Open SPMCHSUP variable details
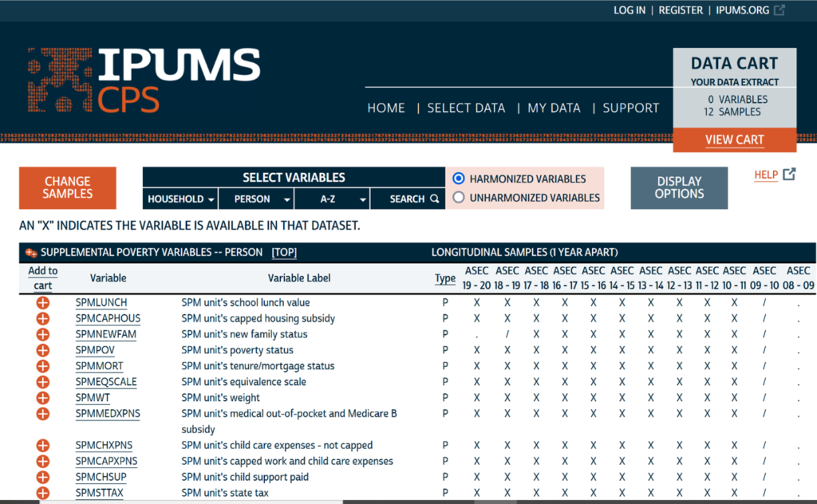This screenshot has width=817, height=504. tap(101, 478)
